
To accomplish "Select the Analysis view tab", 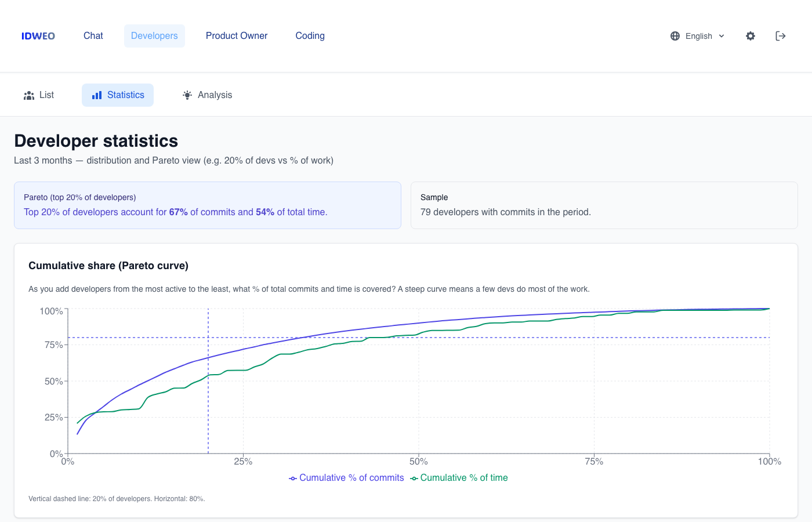I will tap(207, 95).
